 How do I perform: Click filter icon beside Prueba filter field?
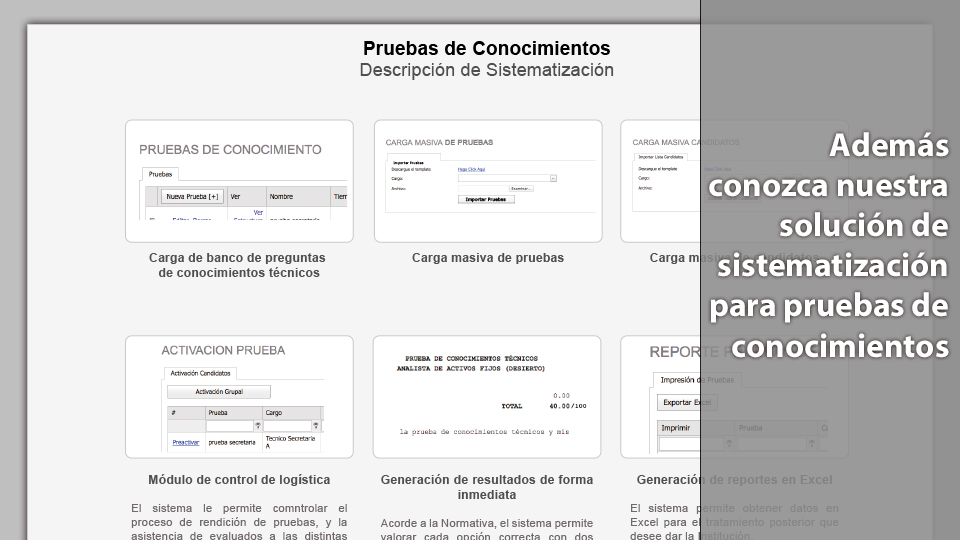click(x=258, y=426)
